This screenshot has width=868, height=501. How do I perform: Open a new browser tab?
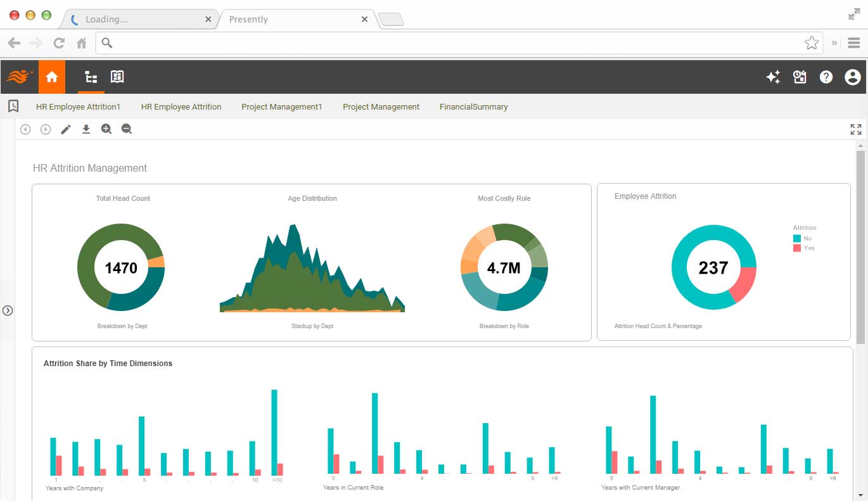391,20
